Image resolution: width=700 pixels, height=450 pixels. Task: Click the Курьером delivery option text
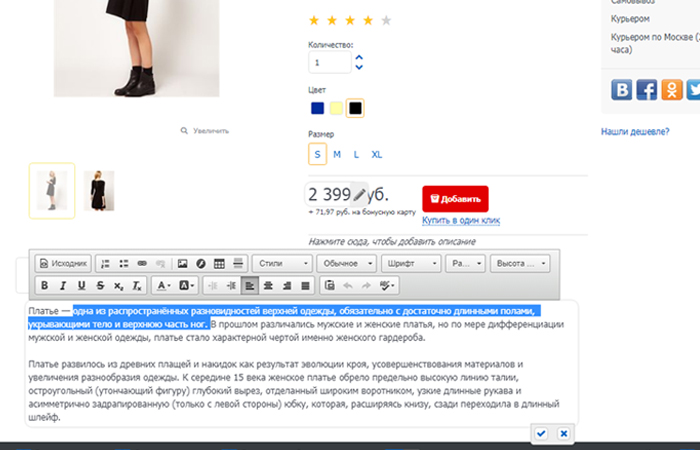630,19
